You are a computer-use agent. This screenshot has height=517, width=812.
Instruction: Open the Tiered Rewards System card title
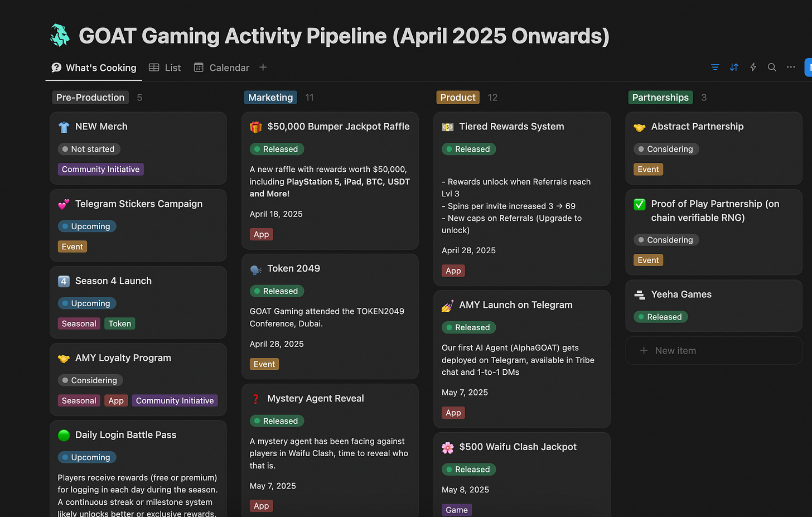coord(511,127)
